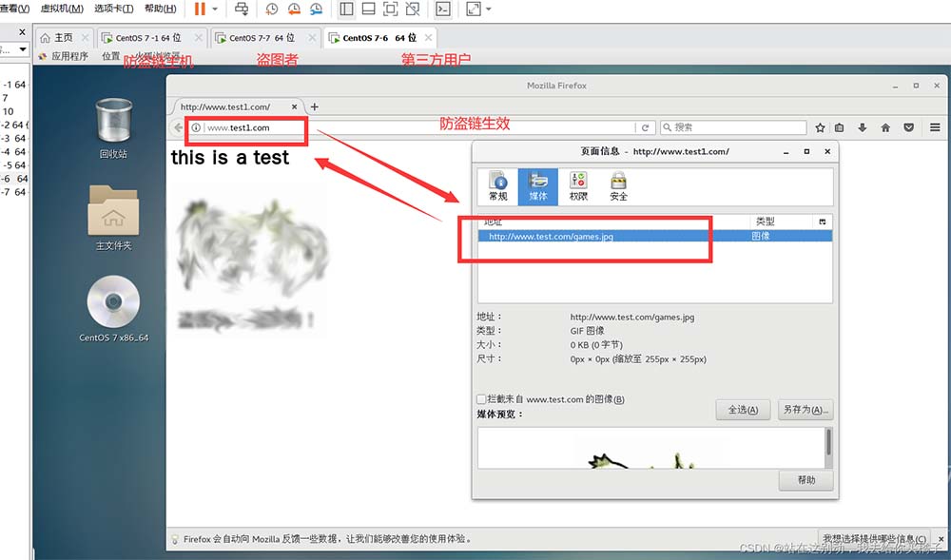Toggle the VMware sidebar library view

pos(346,9)
